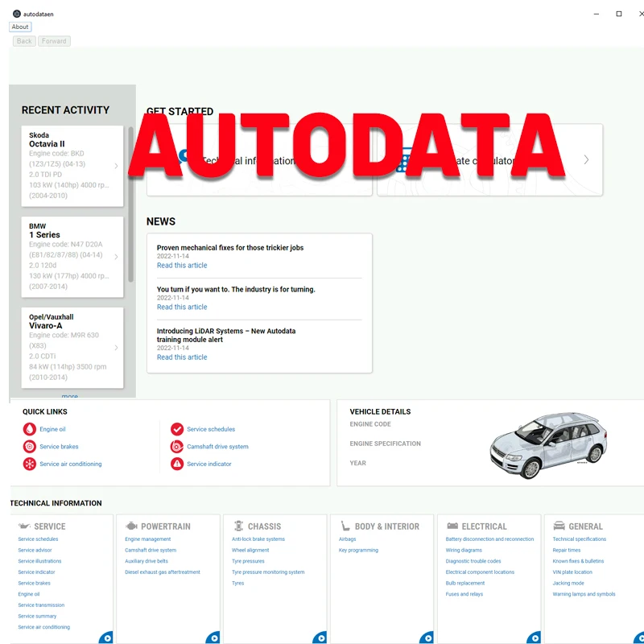Expand the BMW 1 Series entry chevron
The height and width of the screenshot is (644, 644).
116,257
